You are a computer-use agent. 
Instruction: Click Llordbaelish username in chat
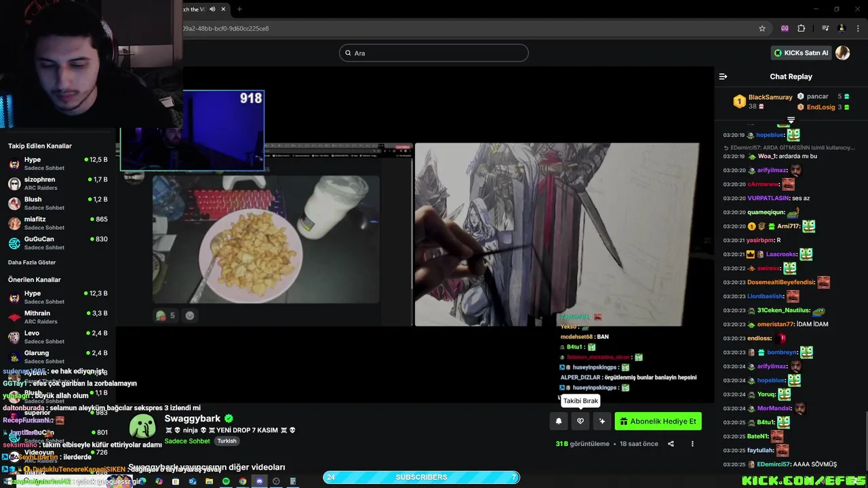point(765,296)
